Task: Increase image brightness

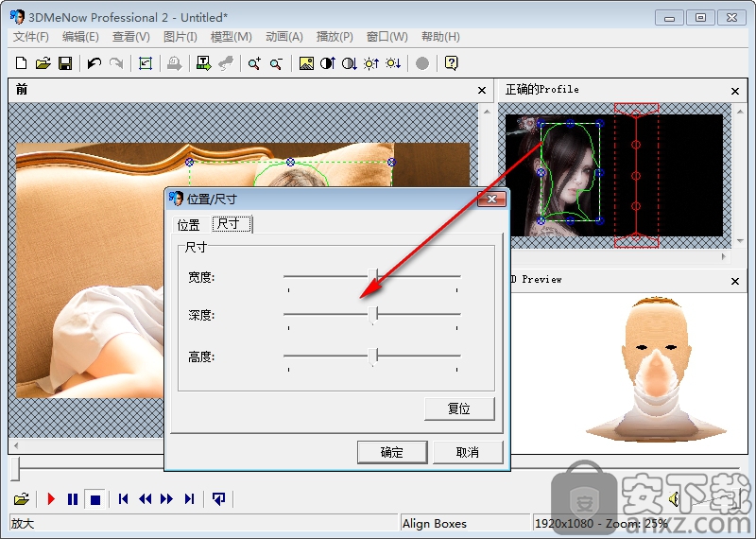Action: coord(371,63)
